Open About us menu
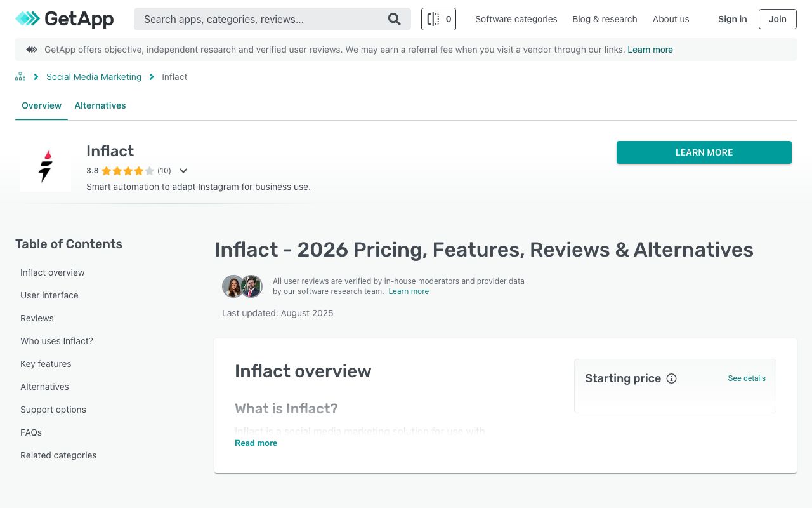The width and height of the screenshot is (812, 508). click(671, 19)
